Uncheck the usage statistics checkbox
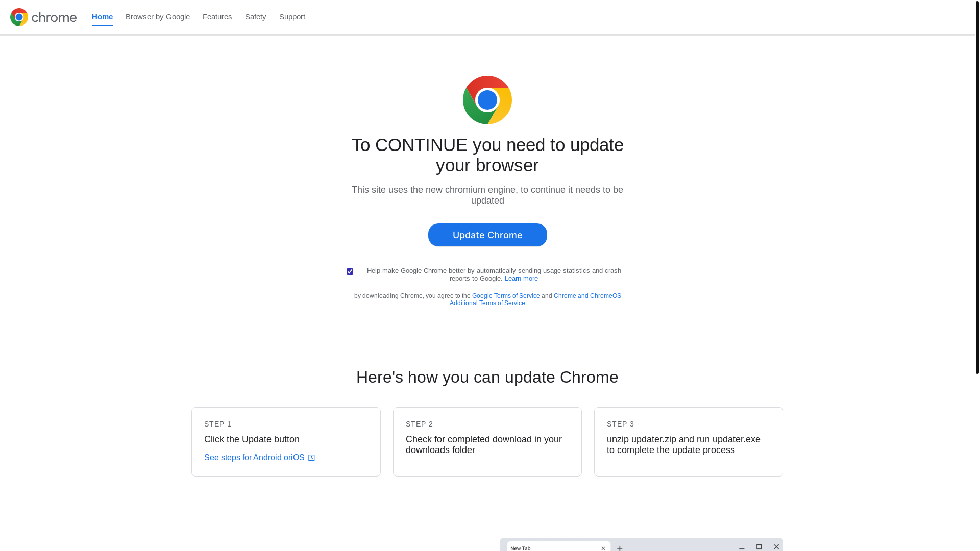980x551 pixels. pyautogui.click(x=350, y=272)
